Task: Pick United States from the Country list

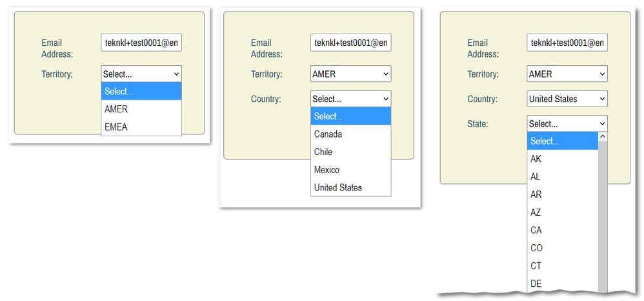Action: click(351, 187)
